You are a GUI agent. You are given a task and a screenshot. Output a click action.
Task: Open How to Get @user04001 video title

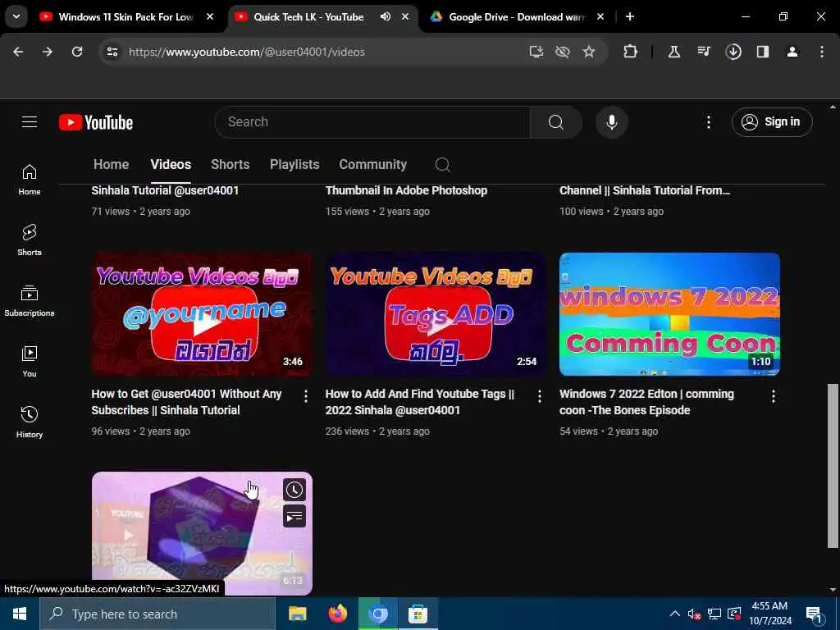186,402
